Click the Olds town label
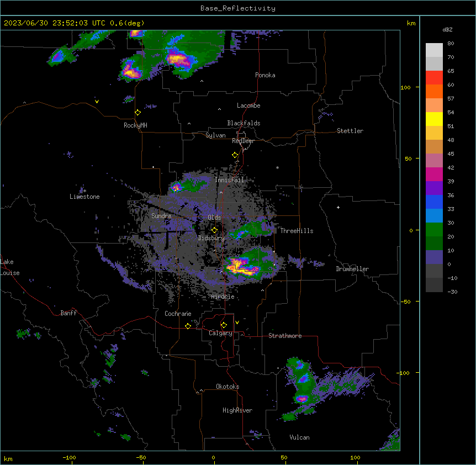The height and width of the screenshot is (465, 476). click(214, 218)
